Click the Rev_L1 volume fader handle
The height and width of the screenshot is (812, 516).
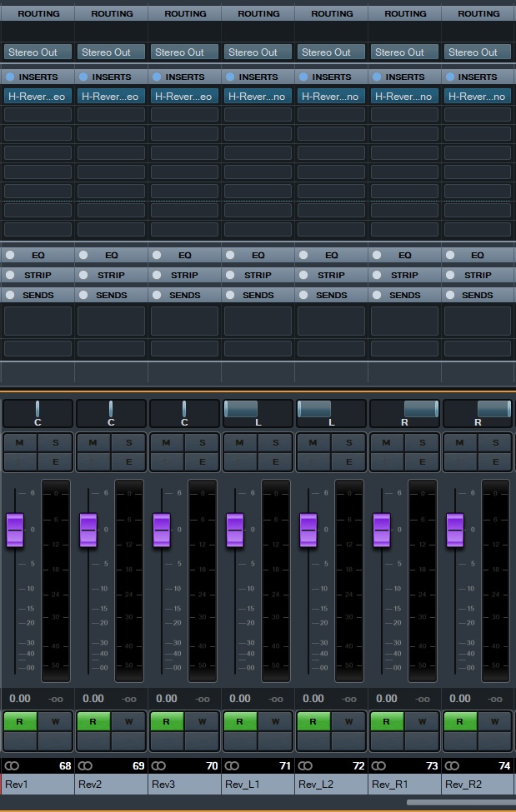(x=235, y=530)
